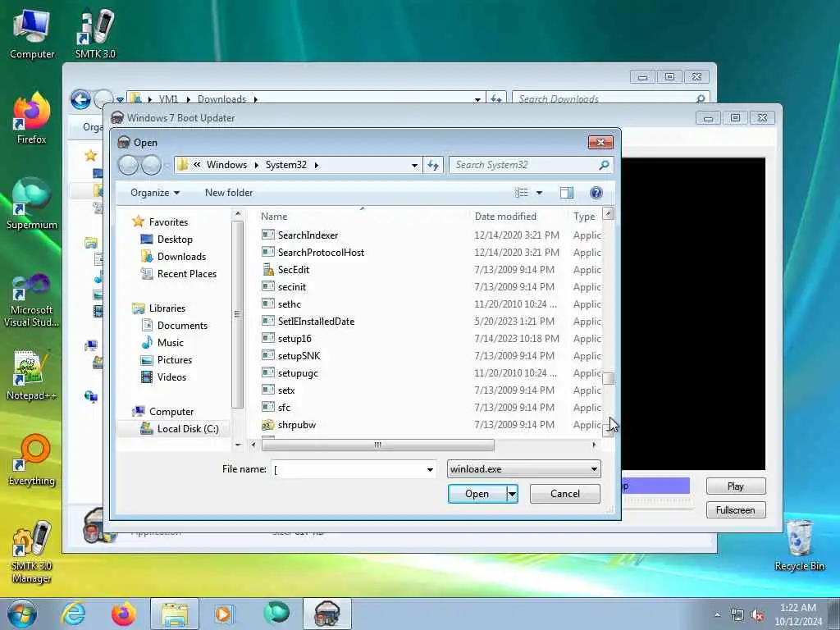Select the shrpubw file
Viewport: 840px width, 630px height.
tap(296, 425)
